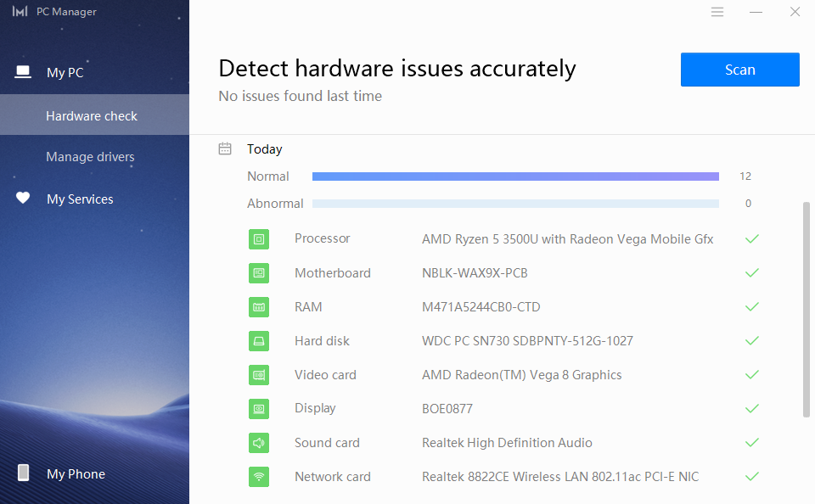Click the Video card icon
This screenshot has width=815, height=504.
259,375
